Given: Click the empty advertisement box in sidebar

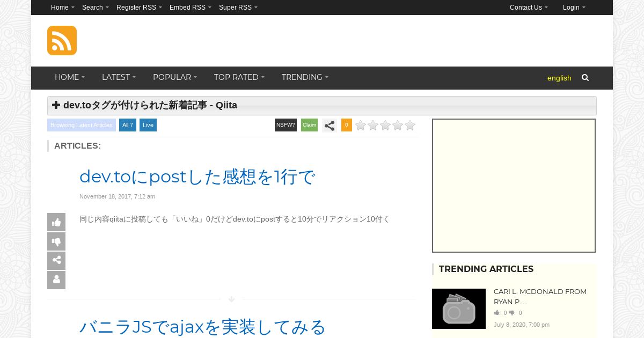Looking at the screenshot, I should [x=514, y=186].
